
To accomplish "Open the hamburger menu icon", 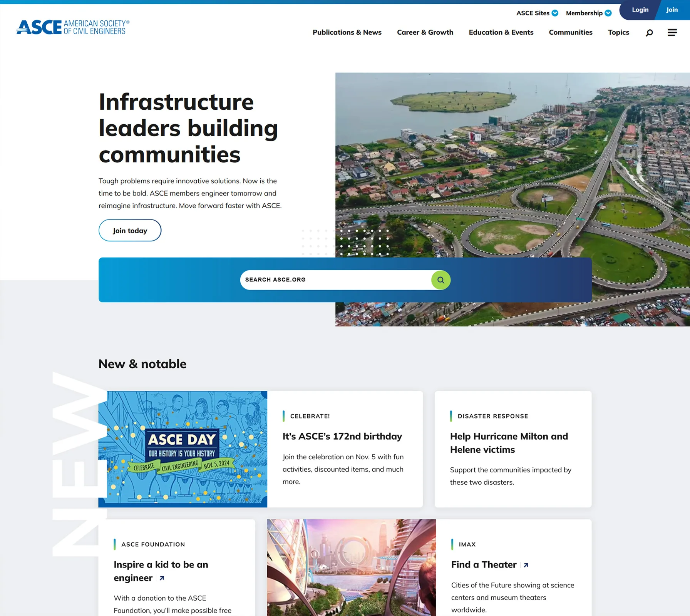I will tap(672, 33).
